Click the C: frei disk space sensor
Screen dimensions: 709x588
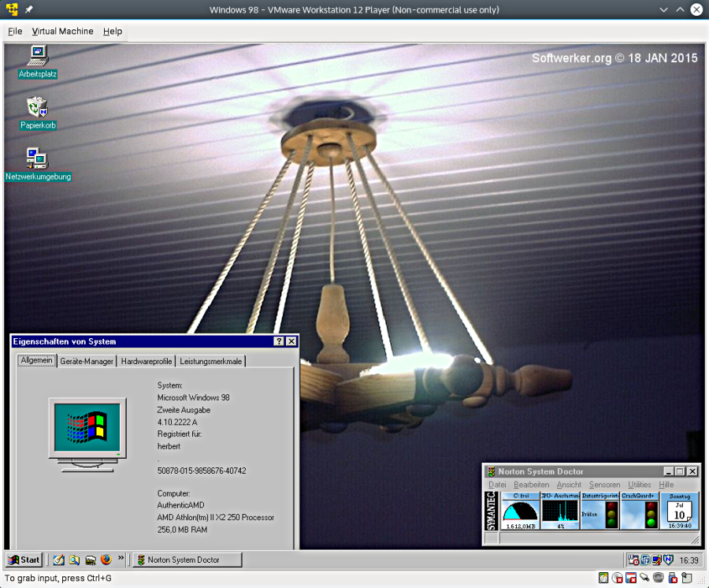[x=520, y=511]
